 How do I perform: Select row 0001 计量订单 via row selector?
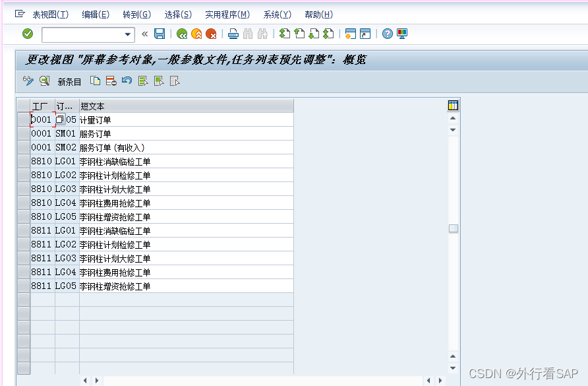click(x=24, y=120)
